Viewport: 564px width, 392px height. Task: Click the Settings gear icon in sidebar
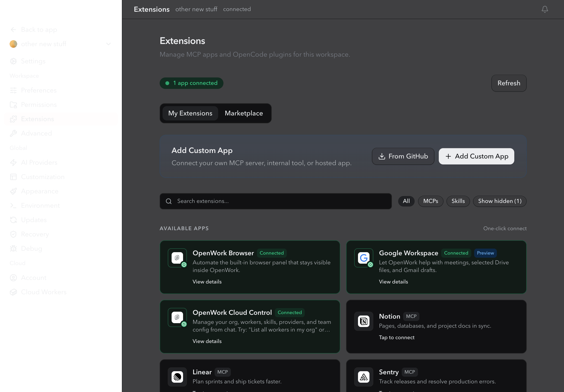[x=13, y=61]
